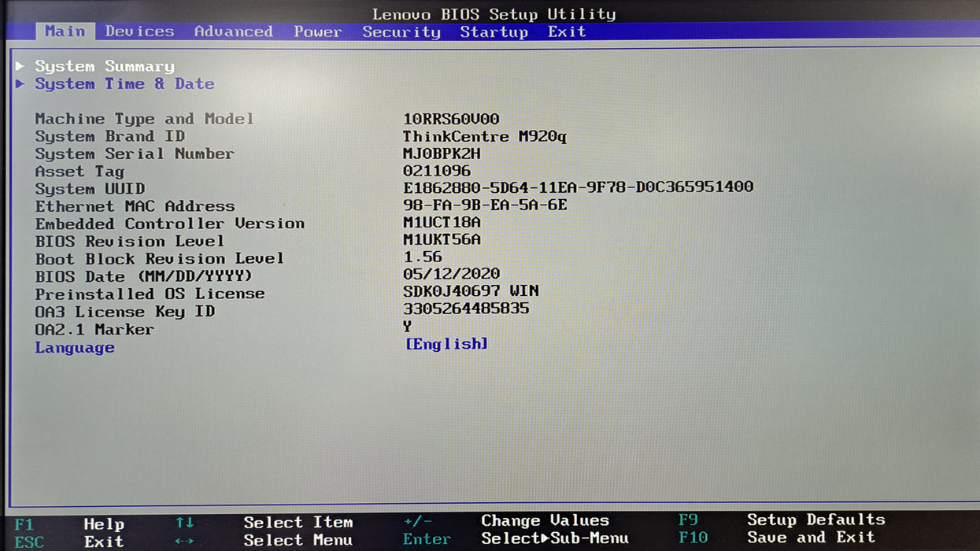The width and height of the screenshot is (980, 551).
Task: Click the Machine Type and Model label
Action: coord(144,119)
